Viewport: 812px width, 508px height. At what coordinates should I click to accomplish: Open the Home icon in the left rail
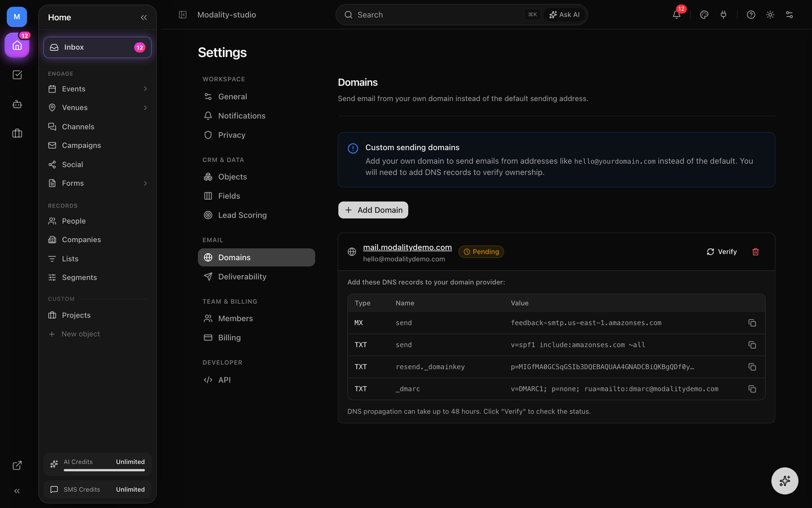17,46
